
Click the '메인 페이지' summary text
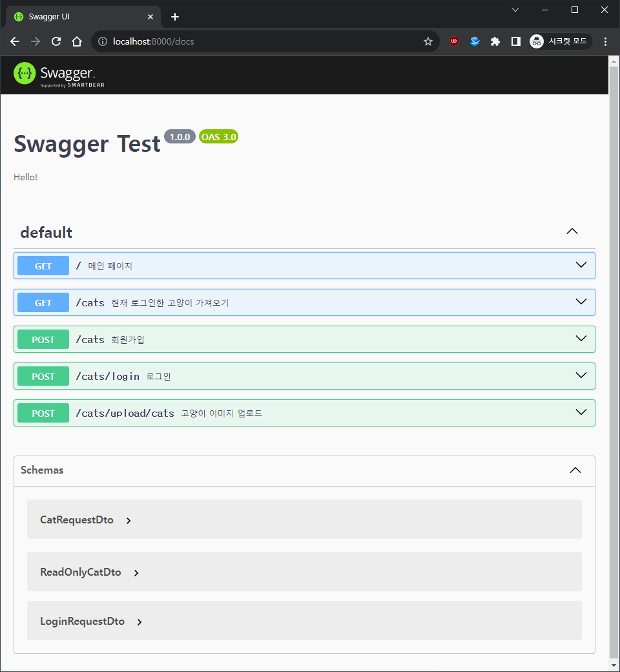pos(110,266)
